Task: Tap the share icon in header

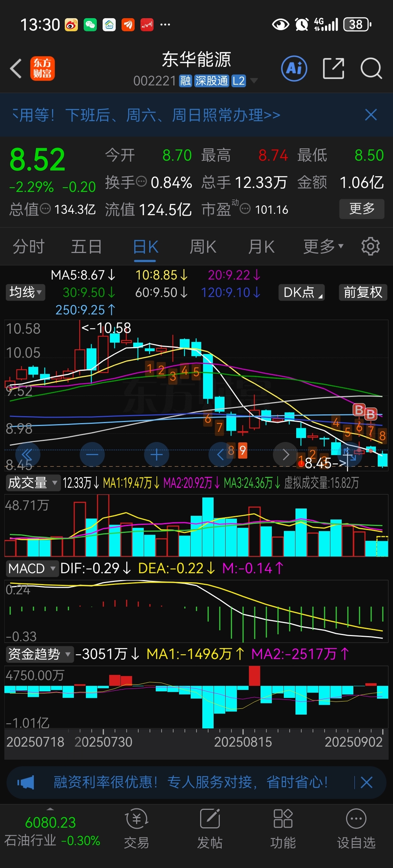Action: [x=333, y=68]
